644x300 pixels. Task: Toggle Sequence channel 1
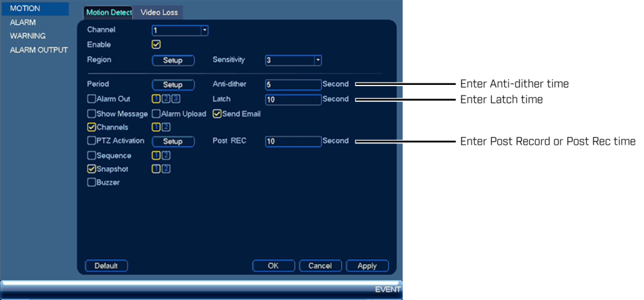(x=156, y=155)
